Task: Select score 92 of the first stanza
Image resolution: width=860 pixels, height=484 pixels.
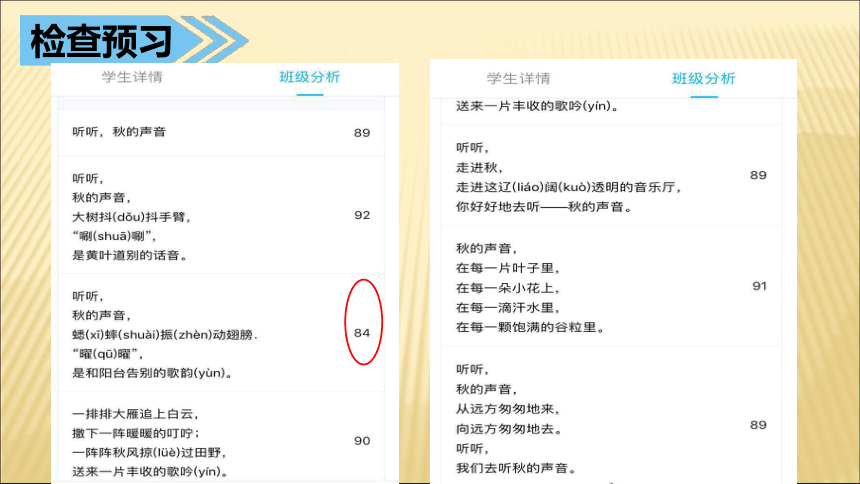Action: pos(362,215)
